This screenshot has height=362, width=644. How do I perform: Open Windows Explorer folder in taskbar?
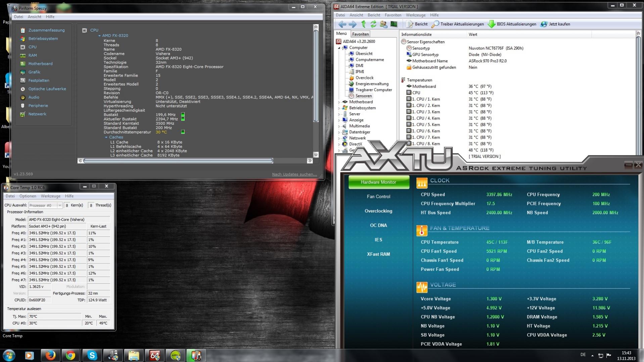click(x=134, y=355)
